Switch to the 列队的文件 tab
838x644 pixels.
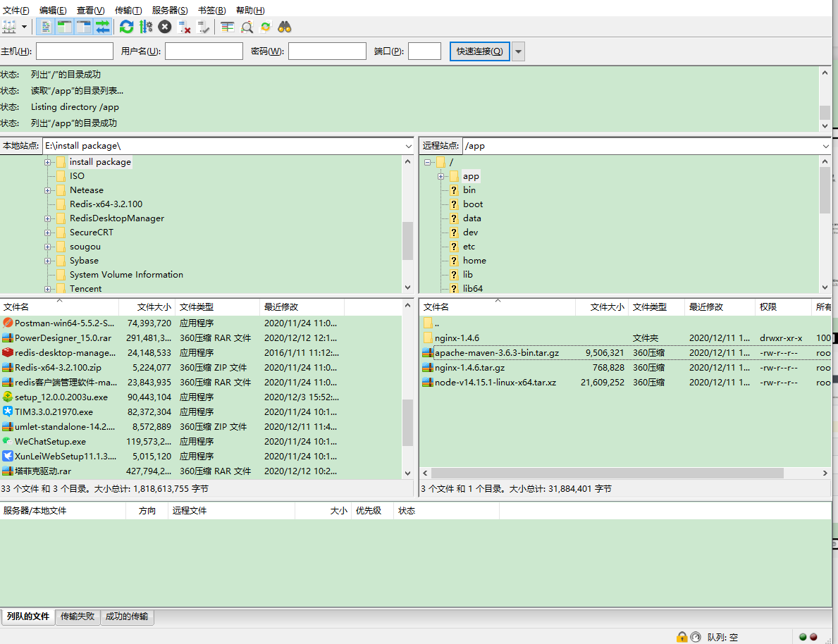point(27,617)
